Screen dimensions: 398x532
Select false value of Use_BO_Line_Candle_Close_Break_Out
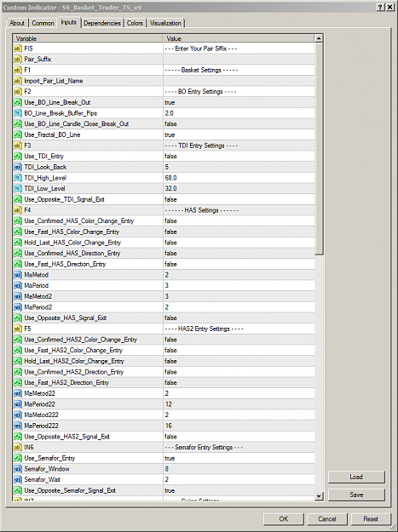coord(170,123)
